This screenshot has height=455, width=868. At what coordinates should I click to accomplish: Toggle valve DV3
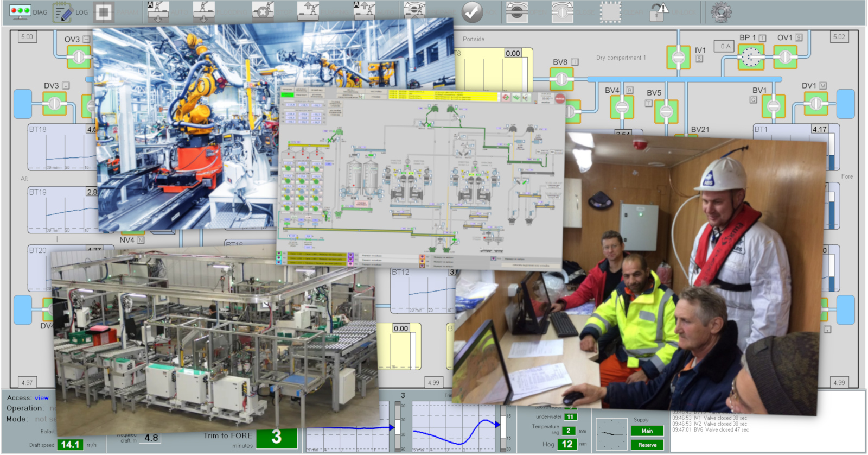(54, 103)
